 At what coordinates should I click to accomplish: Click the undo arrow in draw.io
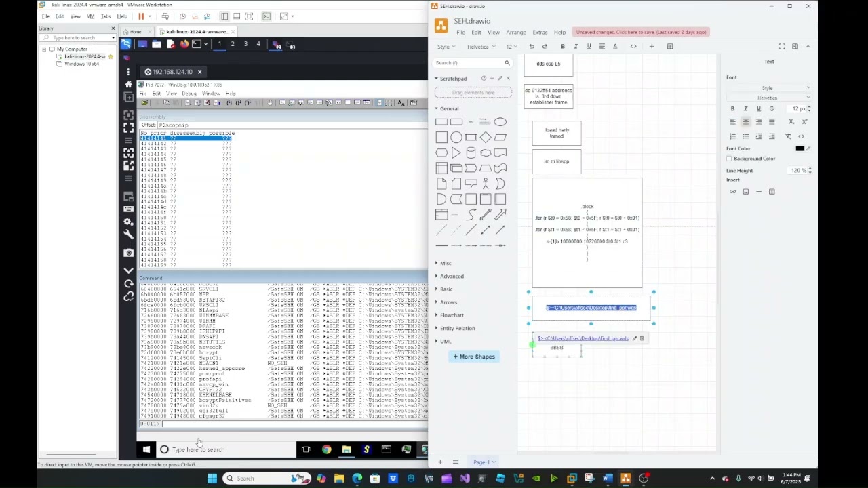point(532,47)
